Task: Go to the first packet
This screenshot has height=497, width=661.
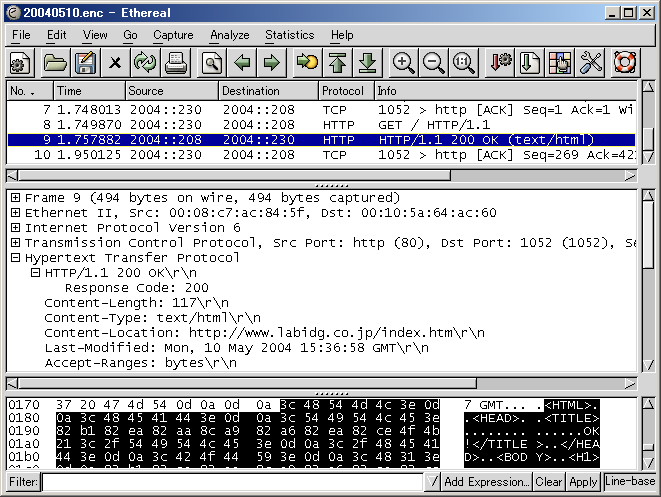Action: coord(337,63)
